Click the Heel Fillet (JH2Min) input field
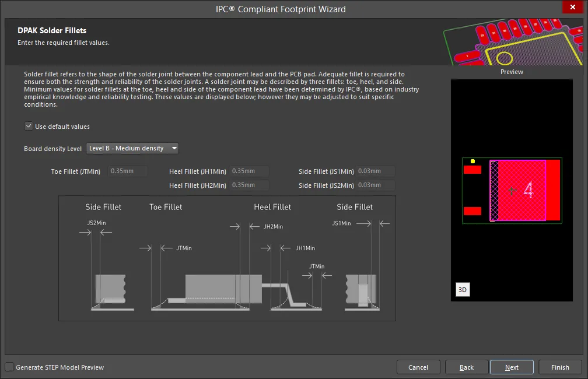The width and height of the screenshot is (588, 379). click(249, 185)
